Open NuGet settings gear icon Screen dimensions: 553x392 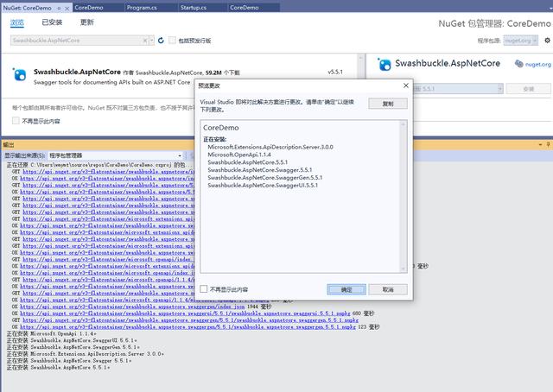[547, 41]
